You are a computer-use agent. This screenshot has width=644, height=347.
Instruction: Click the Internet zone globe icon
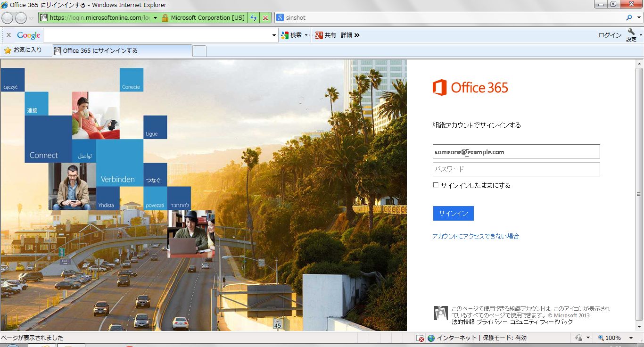[x=431, y=338]
